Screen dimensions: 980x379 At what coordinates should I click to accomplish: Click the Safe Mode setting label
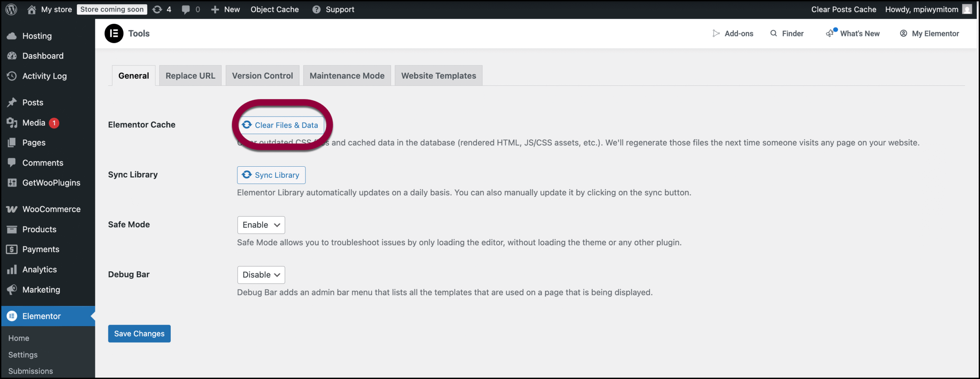point(129,225)
